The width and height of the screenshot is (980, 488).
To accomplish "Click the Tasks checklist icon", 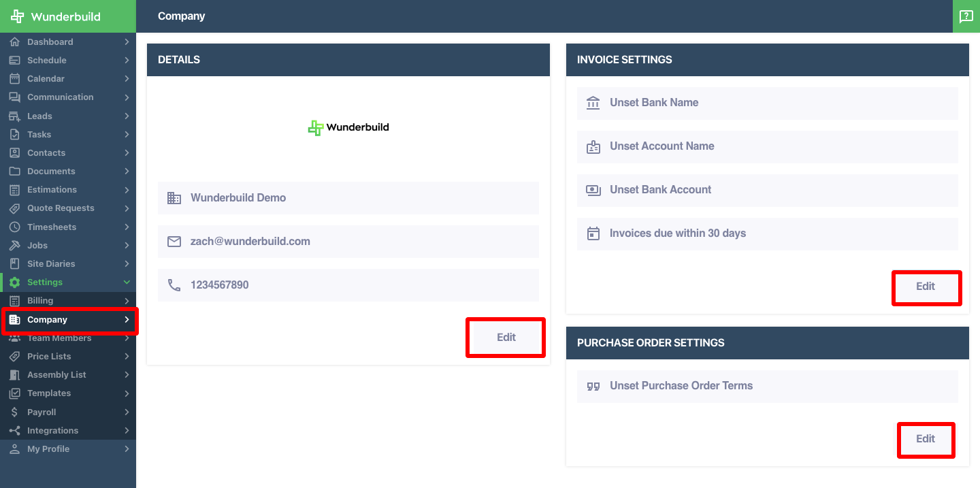I will [x=14, y=135].
